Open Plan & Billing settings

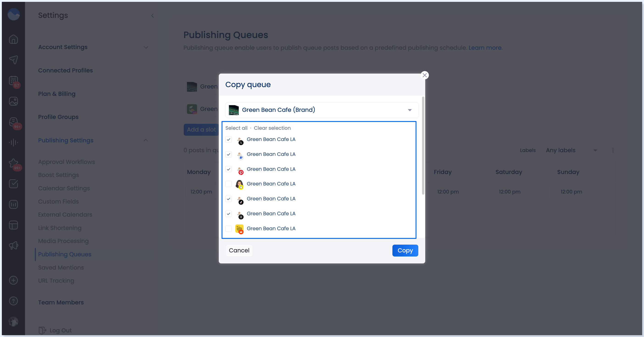57,94
